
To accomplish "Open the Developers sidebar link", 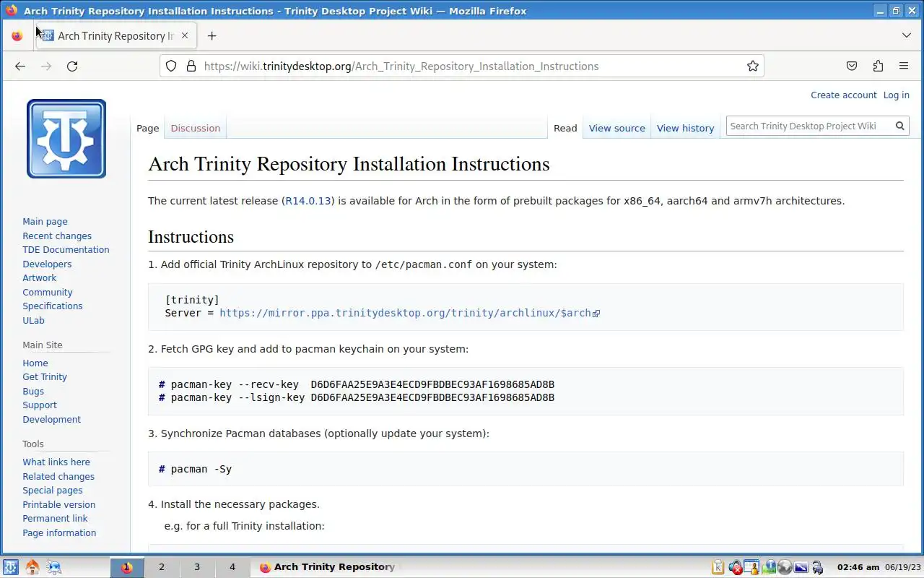I will (x=47, y=264).
